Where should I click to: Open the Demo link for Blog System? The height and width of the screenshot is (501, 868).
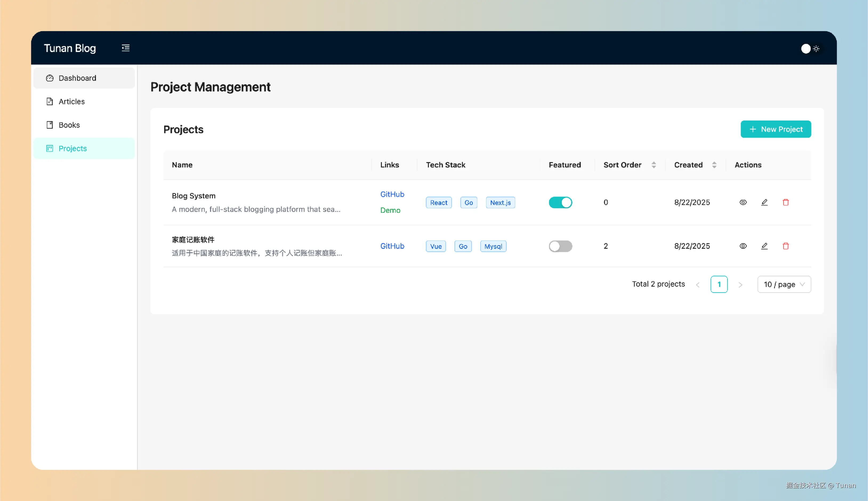pyautogui.click(x=390, y=210)
